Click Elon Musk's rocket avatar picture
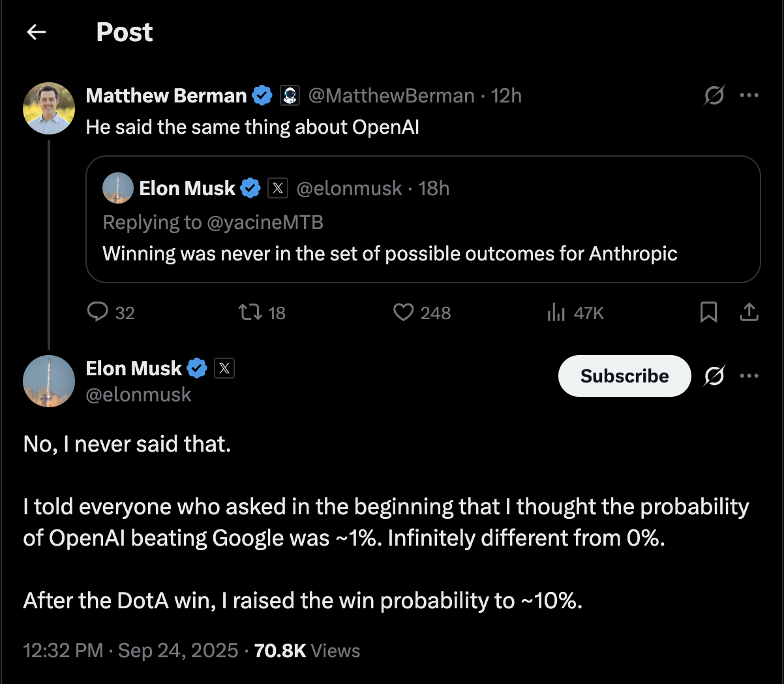784x684 pixels. point(49,381)
